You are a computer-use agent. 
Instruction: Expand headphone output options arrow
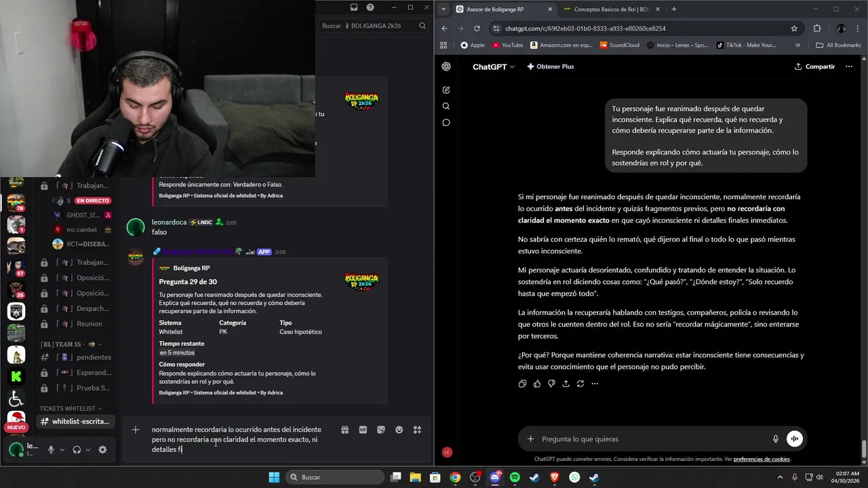click(88, 449)
